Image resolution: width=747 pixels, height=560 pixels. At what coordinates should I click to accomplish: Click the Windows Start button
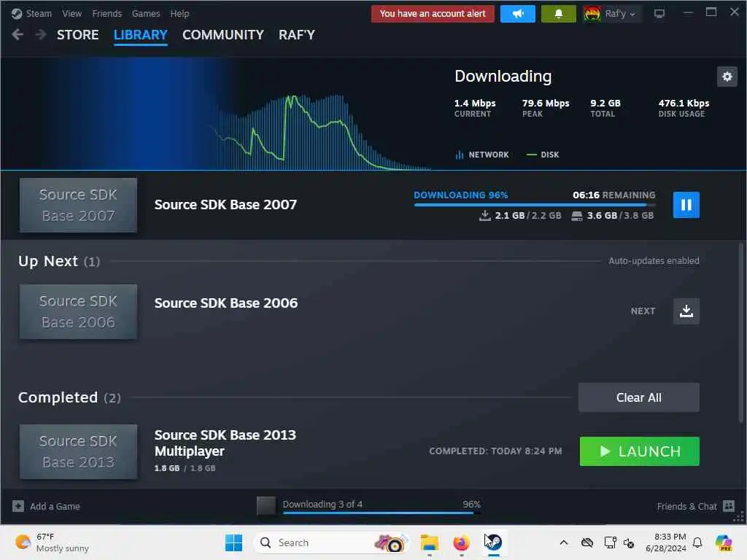tap(233, 542)
